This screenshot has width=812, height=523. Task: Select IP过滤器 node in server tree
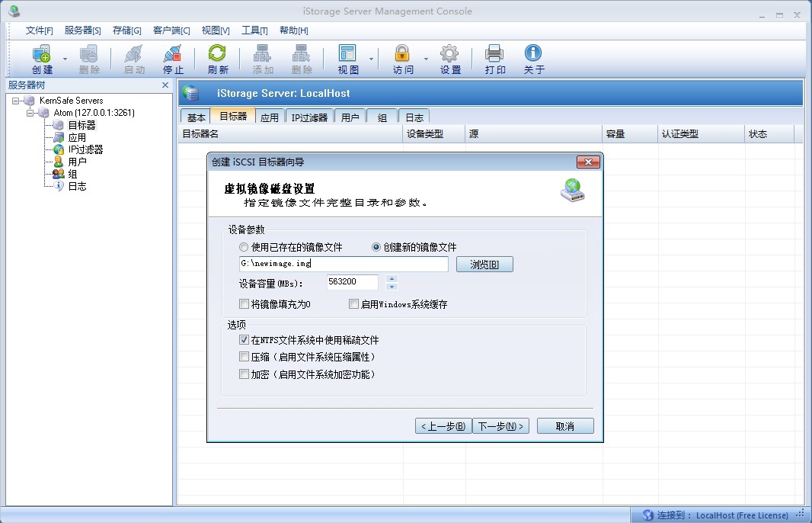[x=85, y=149]
